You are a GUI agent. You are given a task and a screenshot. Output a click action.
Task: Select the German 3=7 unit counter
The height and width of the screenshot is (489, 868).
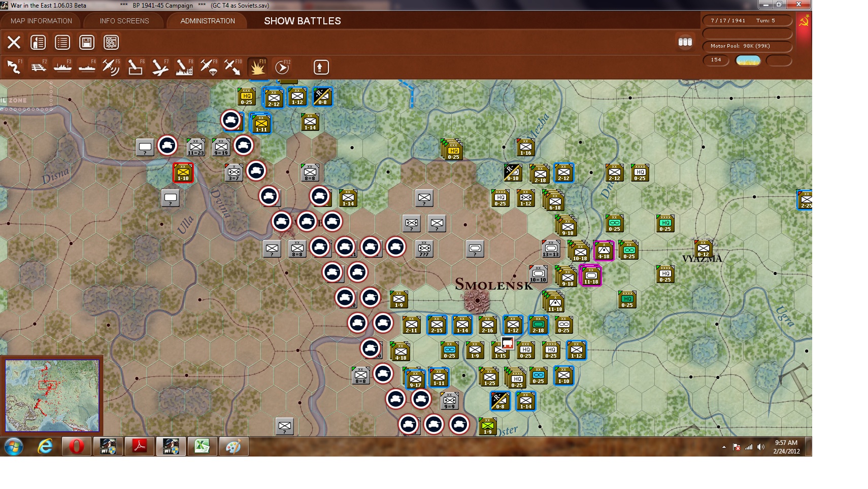click(234, 172)
